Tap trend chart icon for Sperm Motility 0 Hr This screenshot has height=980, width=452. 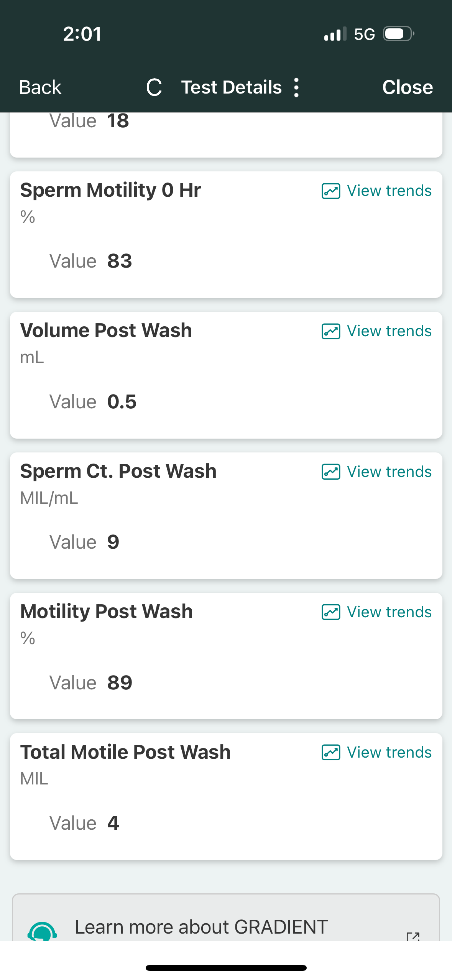point(330,191)
